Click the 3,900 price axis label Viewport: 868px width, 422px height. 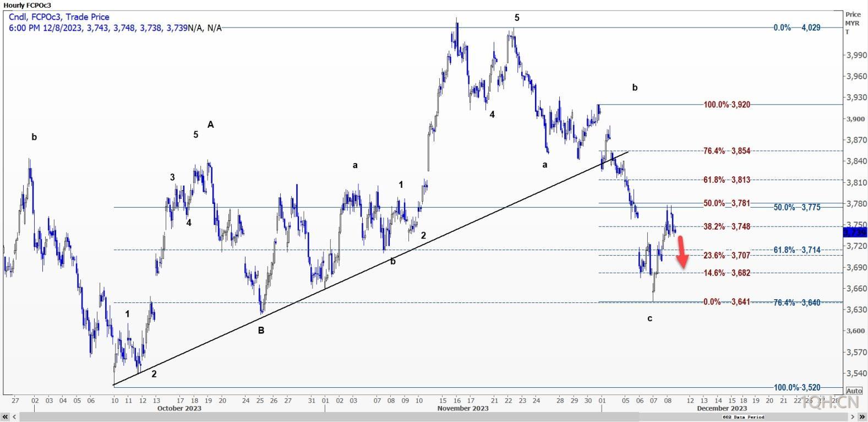[x=856, y=118]
